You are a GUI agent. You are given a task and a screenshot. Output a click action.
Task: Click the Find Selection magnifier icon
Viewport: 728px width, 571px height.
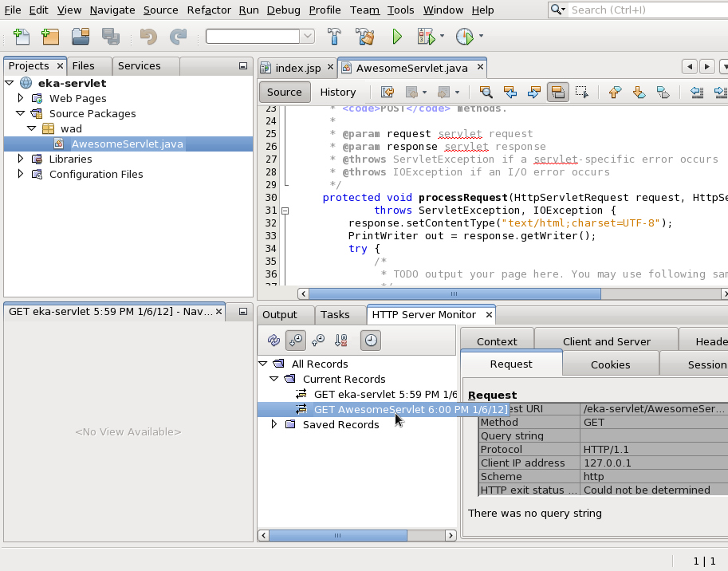(486, 92)
